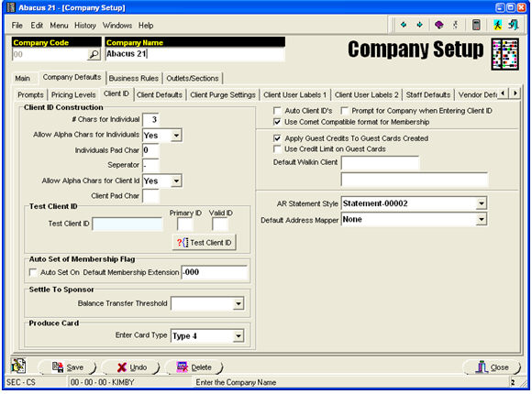Open the File menu
Image resolution: width=532 pixels, height=394 pixels.
point(17,26)
